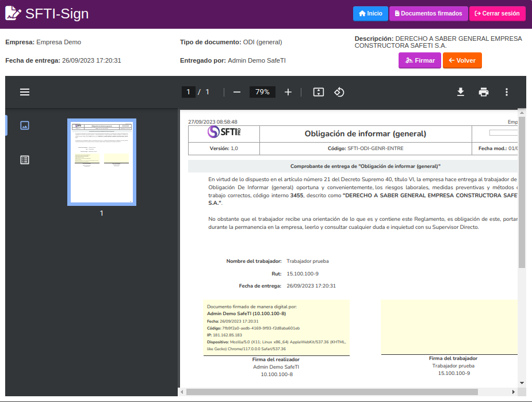Show document outline view in sidebar
This screenshot has height=402, width=532.
(25, 160)
